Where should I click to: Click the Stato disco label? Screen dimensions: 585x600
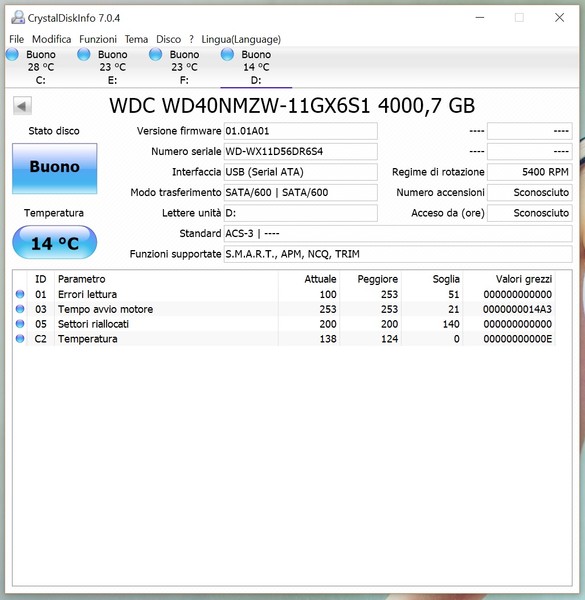[54, 131]
